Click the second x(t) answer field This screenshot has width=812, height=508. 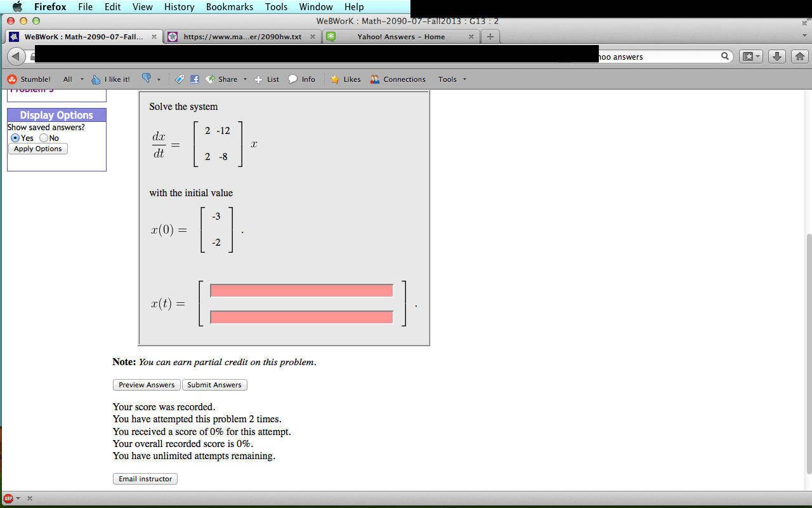click(x=302, y=317)
